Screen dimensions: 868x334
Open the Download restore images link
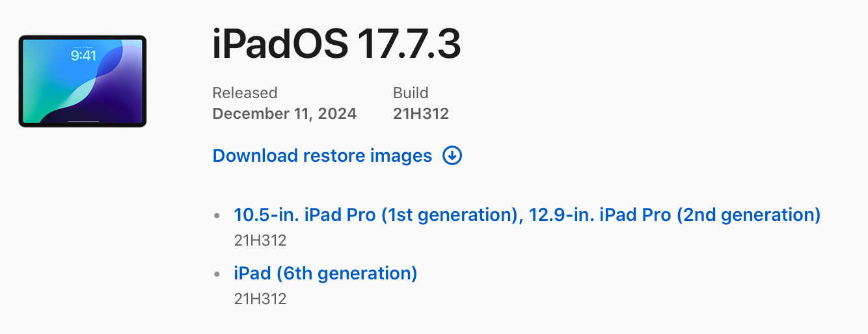pos(322,156)
